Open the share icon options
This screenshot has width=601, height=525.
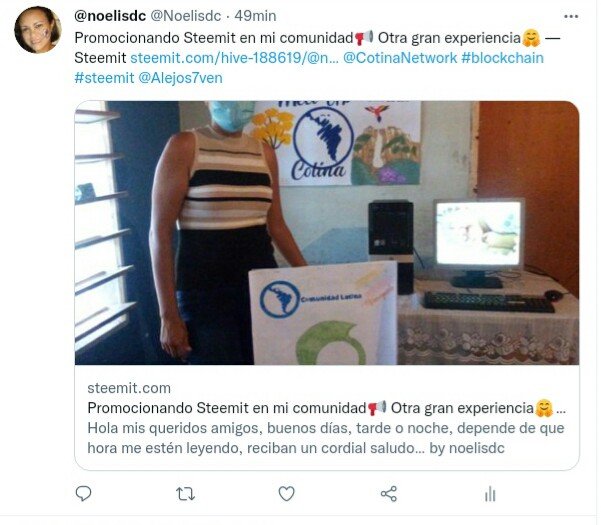389,494
